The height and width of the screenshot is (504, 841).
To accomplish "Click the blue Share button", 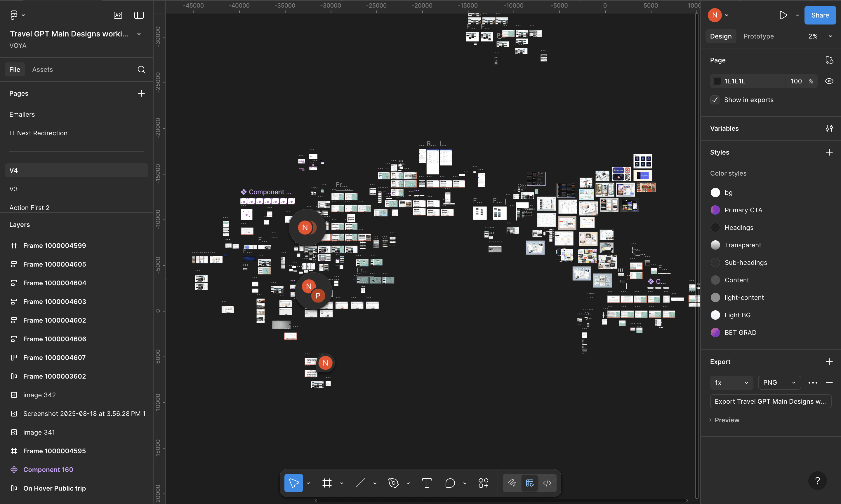I will [x=820, y=15].
